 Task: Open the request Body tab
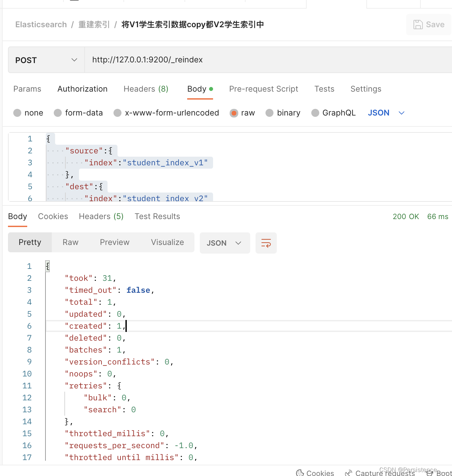[x=200, y=89]
